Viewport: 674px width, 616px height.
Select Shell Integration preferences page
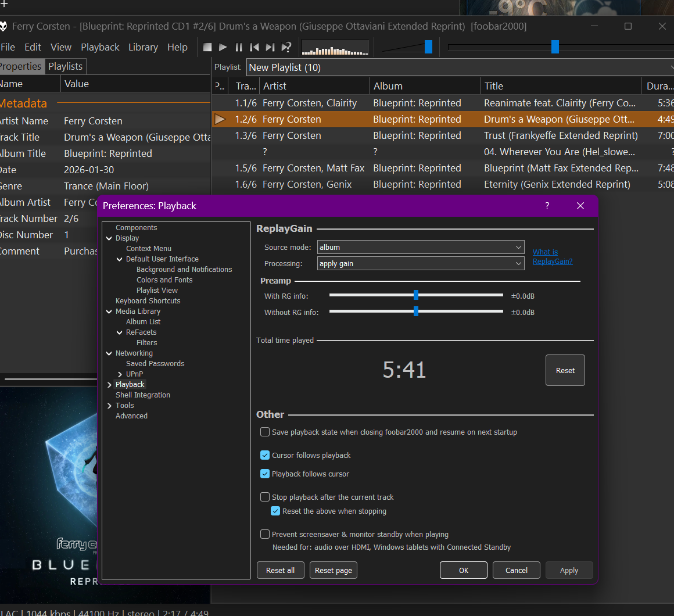coord(143,395)
